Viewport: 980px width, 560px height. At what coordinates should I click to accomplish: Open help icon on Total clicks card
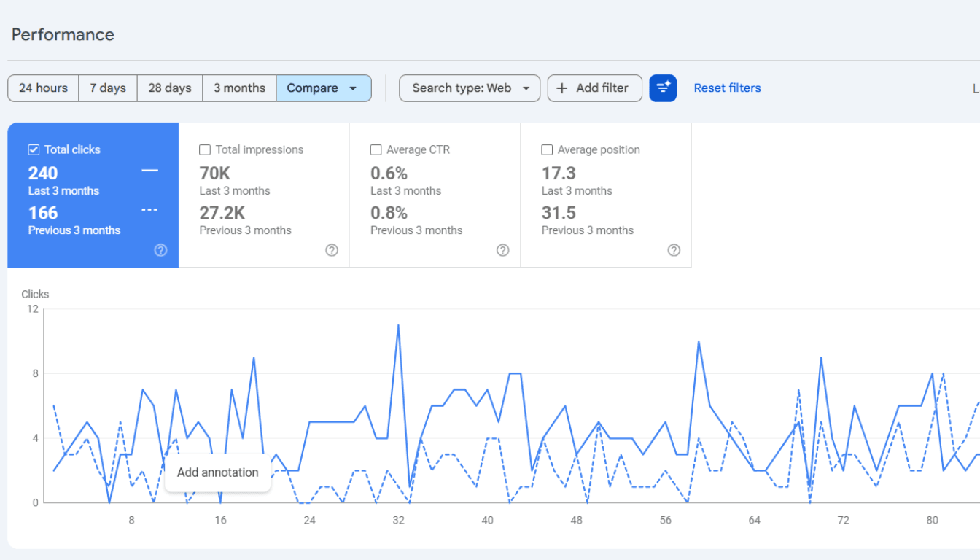click(x=161, y=250)
